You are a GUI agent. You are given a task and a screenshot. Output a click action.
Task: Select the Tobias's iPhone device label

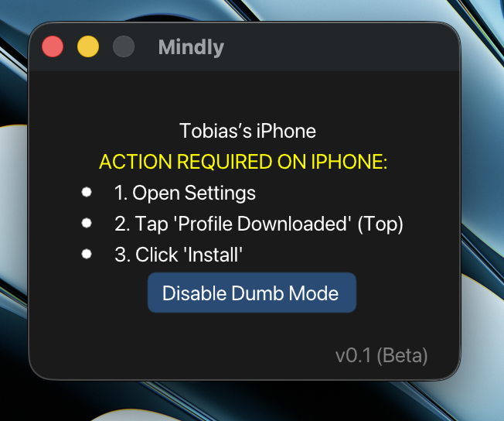(247, 131)
